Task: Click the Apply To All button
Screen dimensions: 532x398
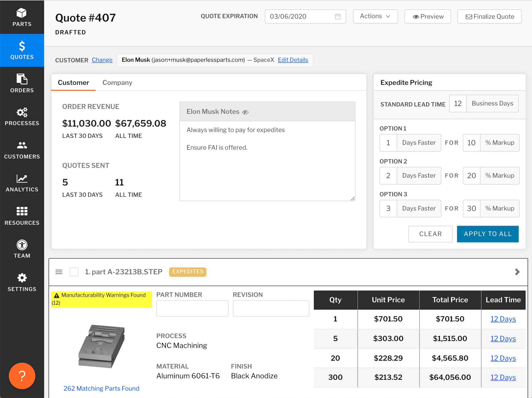Action: click(488, 234)
